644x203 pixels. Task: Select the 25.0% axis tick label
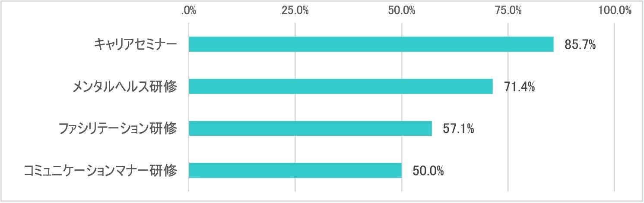tap(295, 10)
